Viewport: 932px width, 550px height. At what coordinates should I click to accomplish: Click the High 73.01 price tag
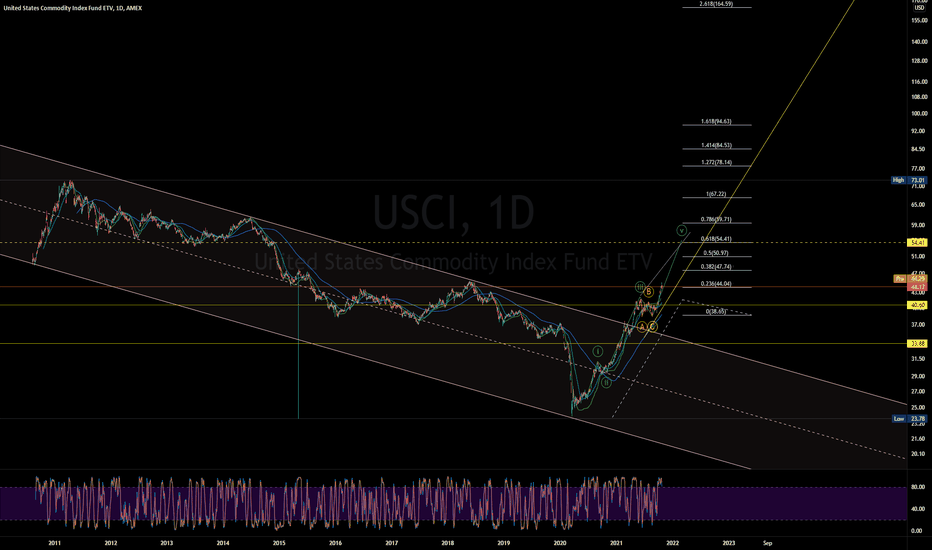tap(909, 180)
